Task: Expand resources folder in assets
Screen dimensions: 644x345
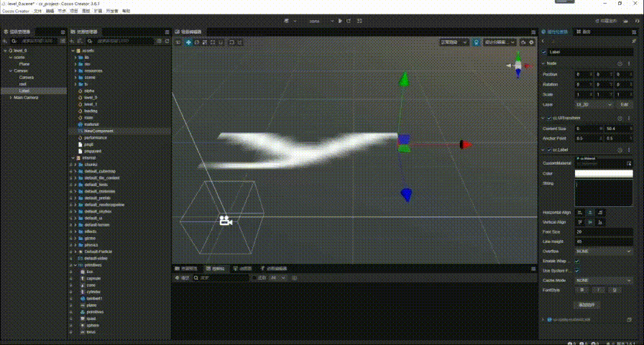Action: pyautogui.click(x=75, y=70)
